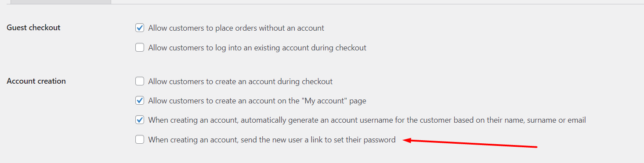
Task: Enable log into existing account during checkout checkbox
Action: pyautogui.click(x=140, y=47)
